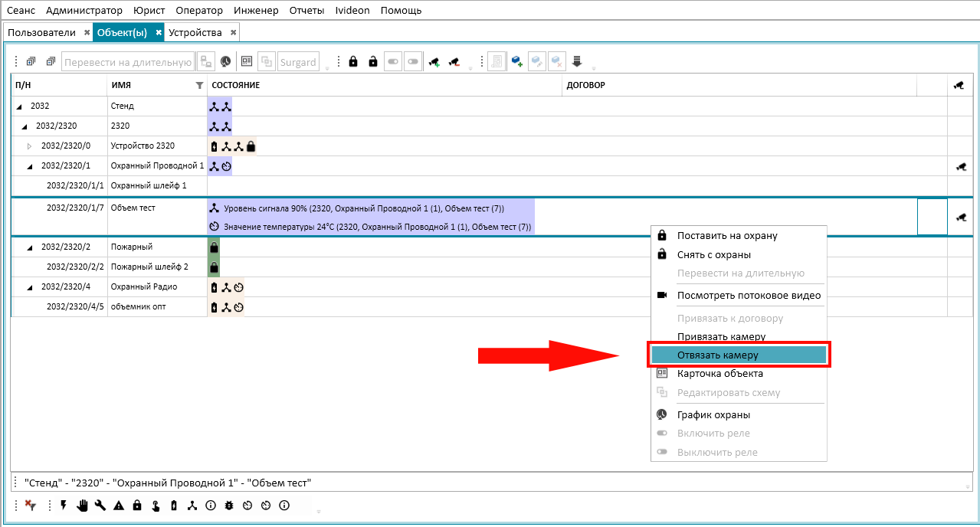The height and width of the screenshot is (527, 980).
Task: Open the Оператор menu
Action: click(199, 11)
